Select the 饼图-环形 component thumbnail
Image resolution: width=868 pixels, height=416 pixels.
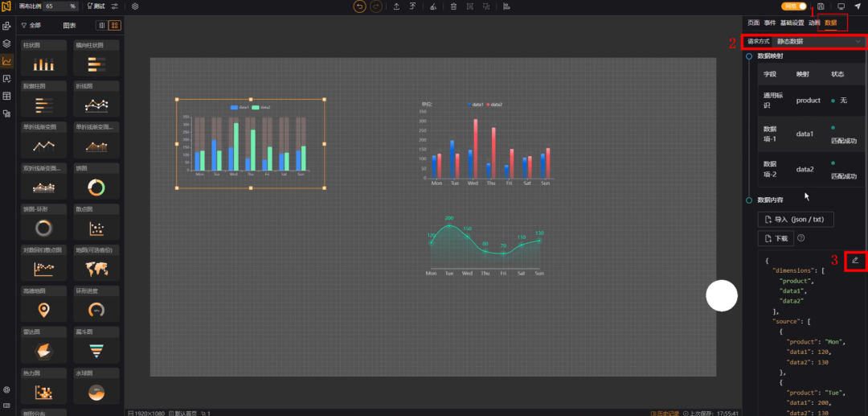[x=43, y=222]
